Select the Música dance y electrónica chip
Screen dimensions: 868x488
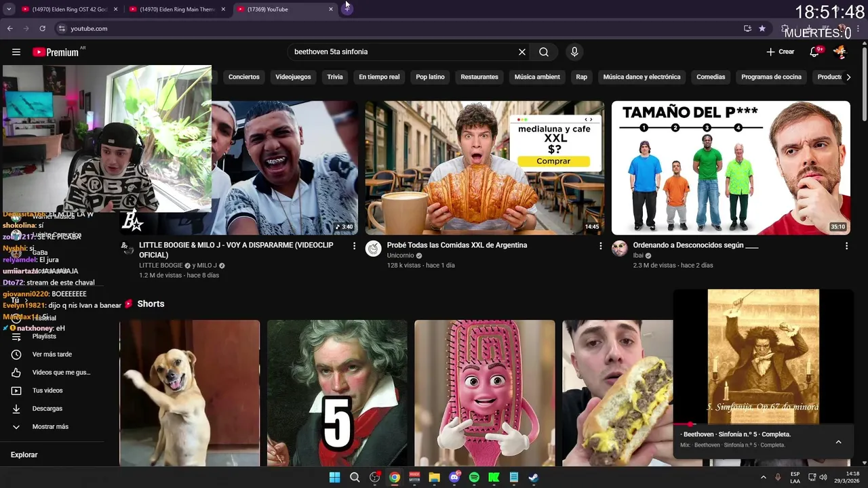tap(642, 77)
